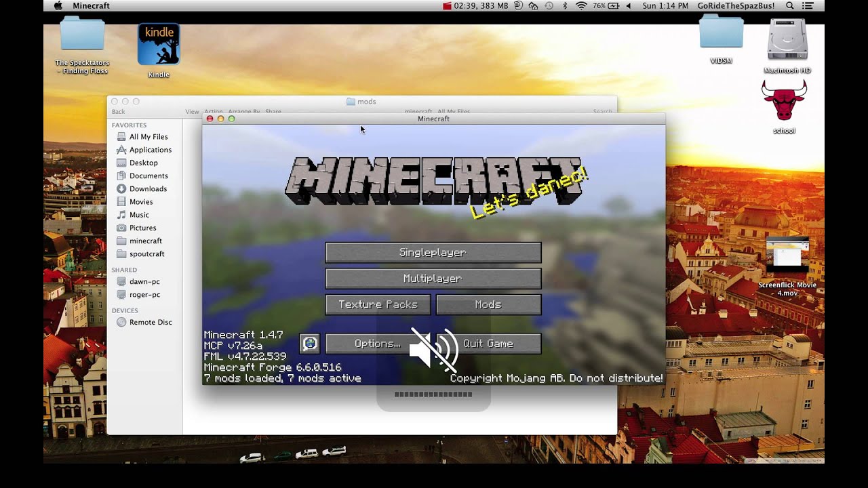Click the Time Machine menu bar icon

pos(549,5)
